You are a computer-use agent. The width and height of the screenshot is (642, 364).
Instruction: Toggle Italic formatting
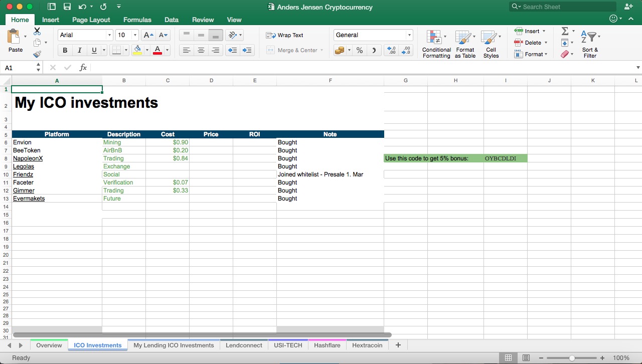click(x=79, y=50)
